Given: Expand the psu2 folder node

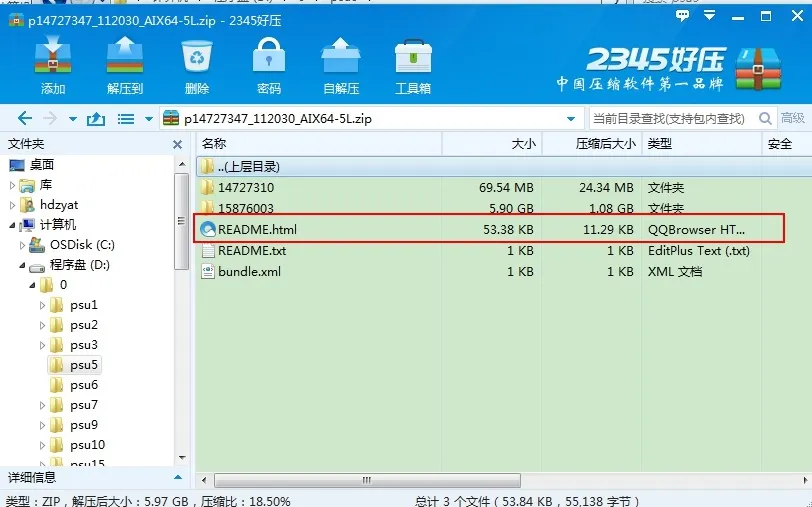Looking at the screenshot, I should pyautogui.click(x=42, y=325).
